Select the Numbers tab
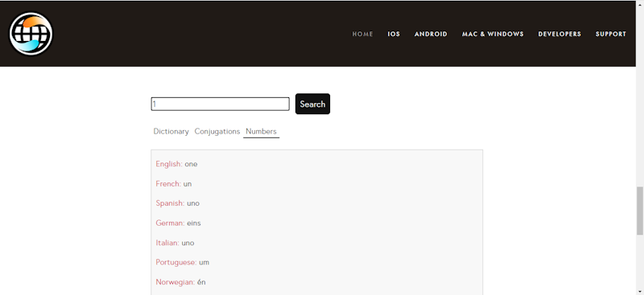Viewport: 644px width, 295px height. (x=261, y=132)
